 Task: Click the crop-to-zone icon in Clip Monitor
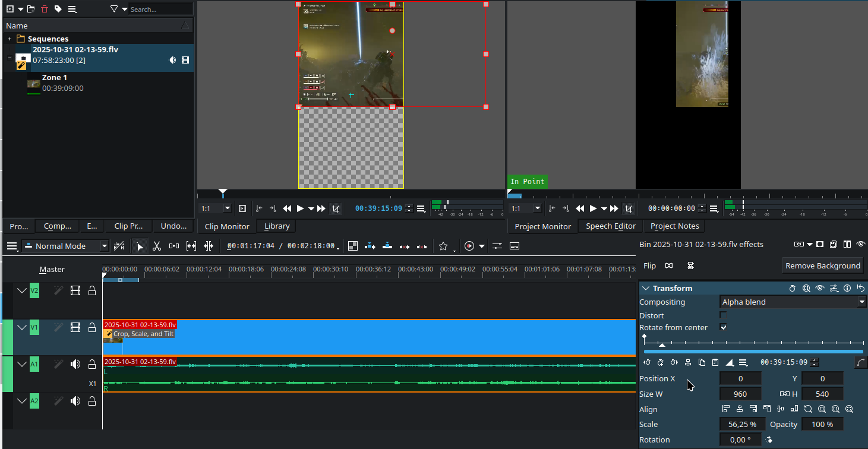pyautogui.click(x=336, y=208)
